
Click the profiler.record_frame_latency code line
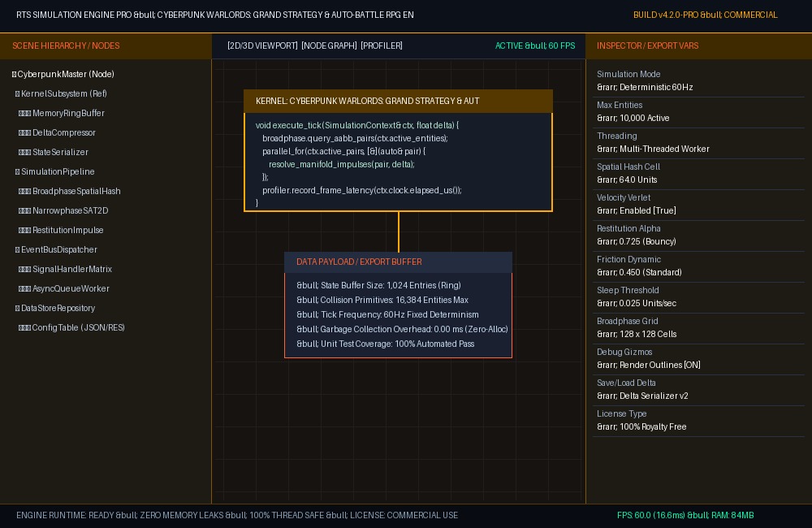tap(362, 190)
